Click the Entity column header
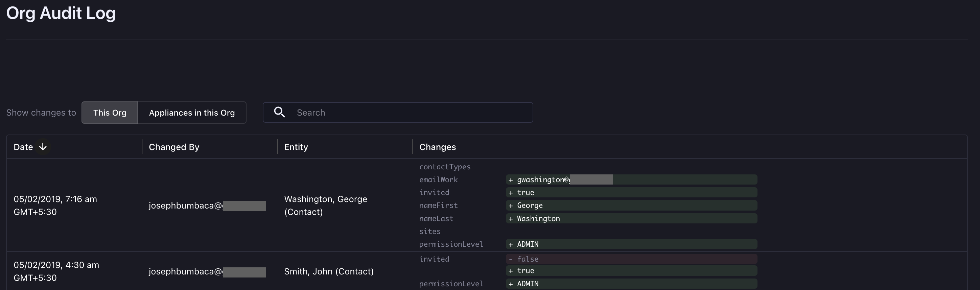Image resolution: width=980 pixels, height=290 pixels. click(x=296, y=147)
